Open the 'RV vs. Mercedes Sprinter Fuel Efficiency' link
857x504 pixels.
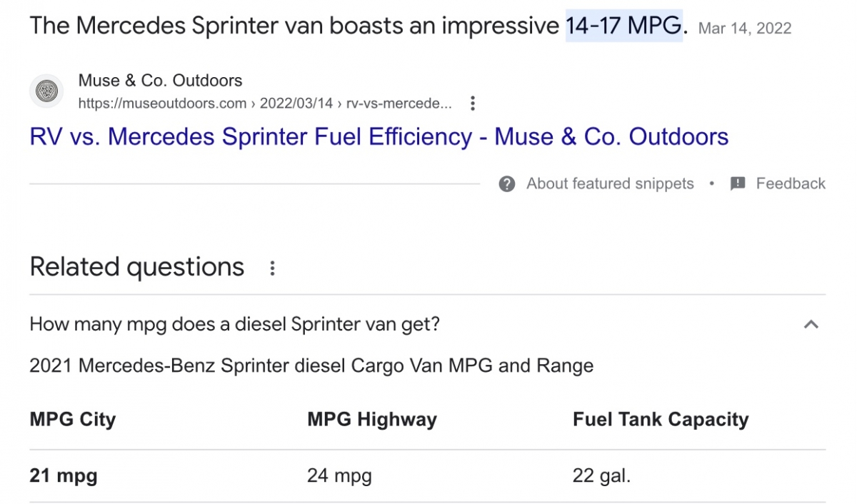click(x=379, y=136)
